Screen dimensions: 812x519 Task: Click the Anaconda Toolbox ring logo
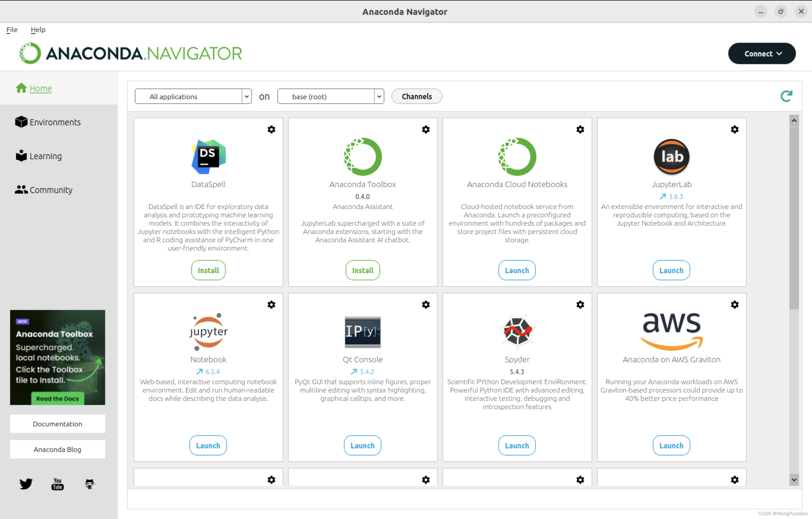click(363, 157)
